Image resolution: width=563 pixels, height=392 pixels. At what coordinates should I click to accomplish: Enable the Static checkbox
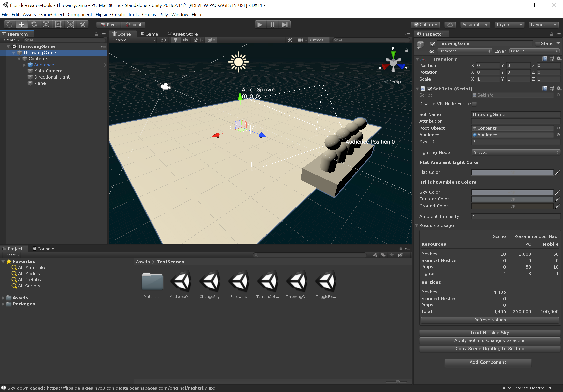pos(538,44)
